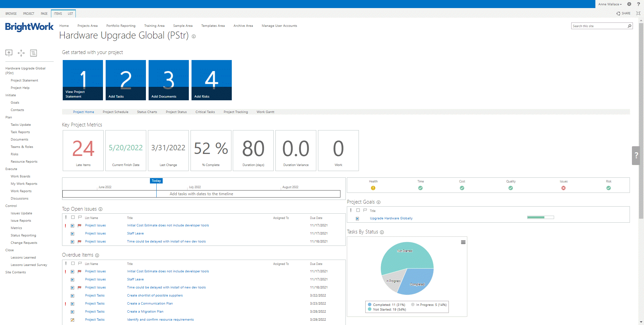This screenshot has width=644, height=325.
Task: Click the info icon beside Top Open Issues
Action: click(100, 209)
